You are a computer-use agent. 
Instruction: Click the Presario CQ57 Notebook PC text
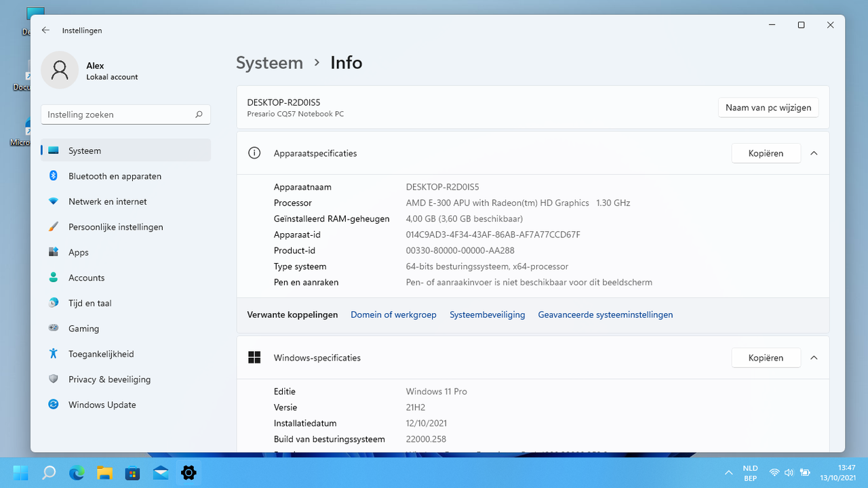(295, 114)
